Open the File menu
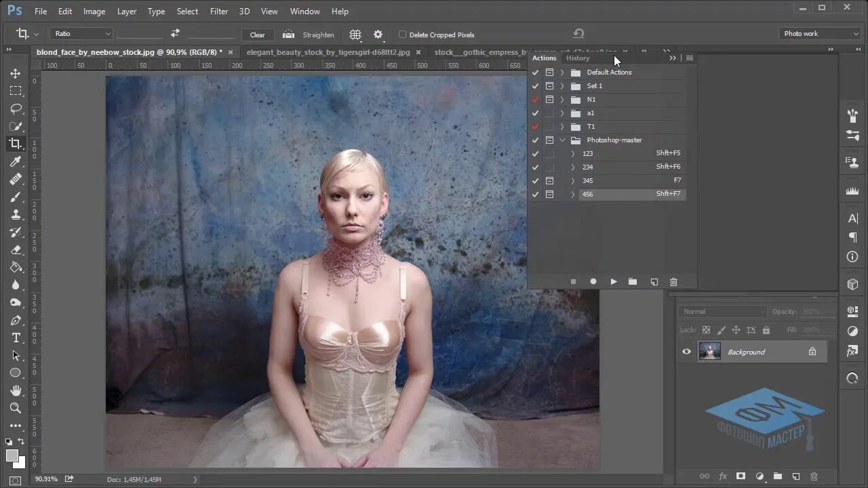 pos(41,12)
